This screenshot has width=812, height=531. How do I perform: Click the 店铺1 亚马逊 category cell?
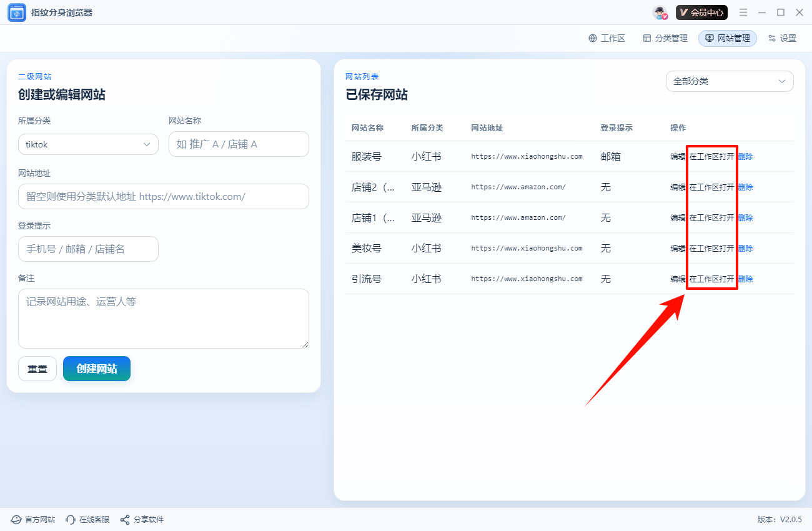(x=427, y=217)
